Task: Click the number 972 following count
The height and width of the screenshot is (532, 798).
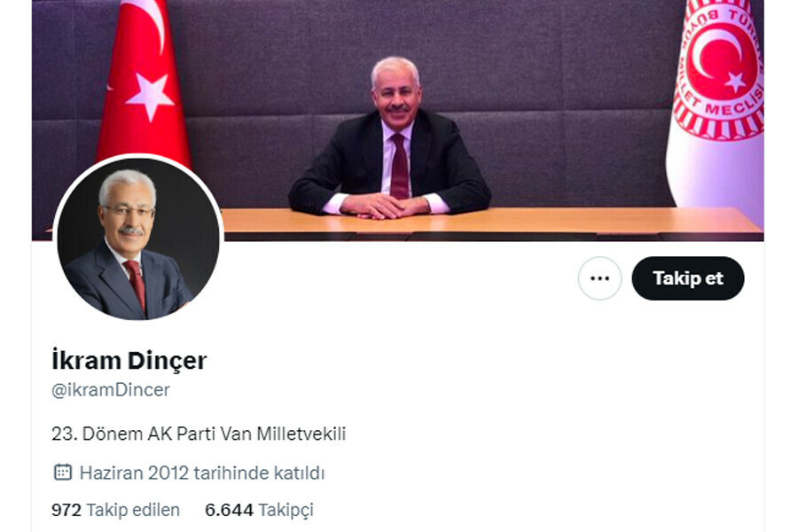Action: [x=66, y=510]
